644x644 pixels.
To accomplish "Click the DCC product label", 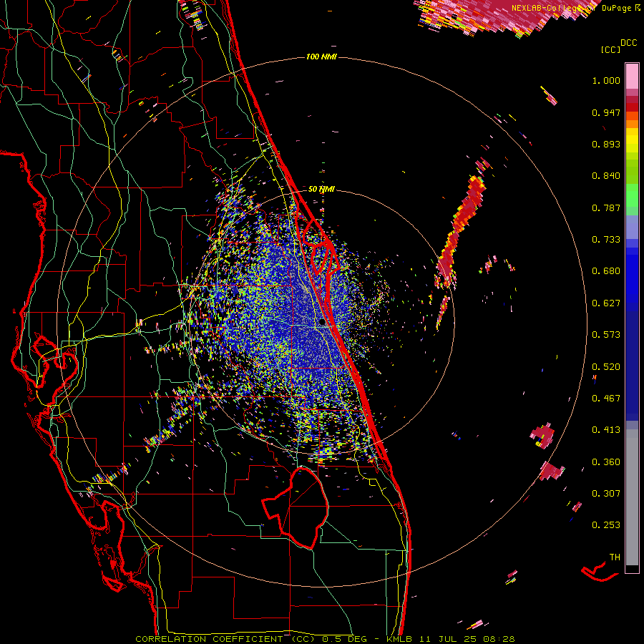I will coord(628,43).
